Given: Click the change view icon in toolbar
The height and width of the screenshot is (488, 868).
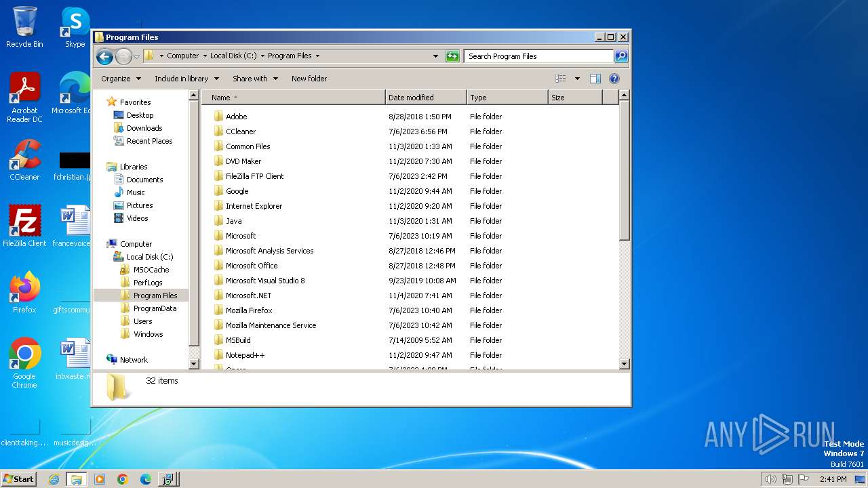Looking at the screenshot, I should pyautogui.click(x=561, y=79).
